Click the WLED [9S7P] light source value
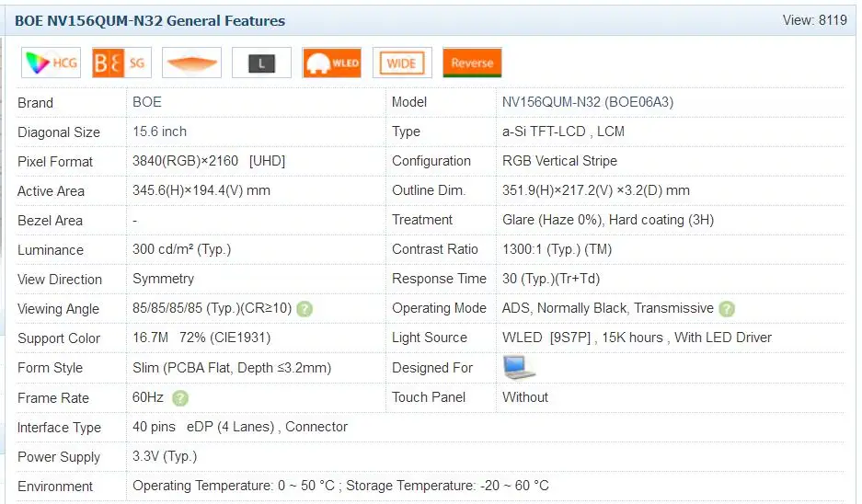 (x=638, y=338)
